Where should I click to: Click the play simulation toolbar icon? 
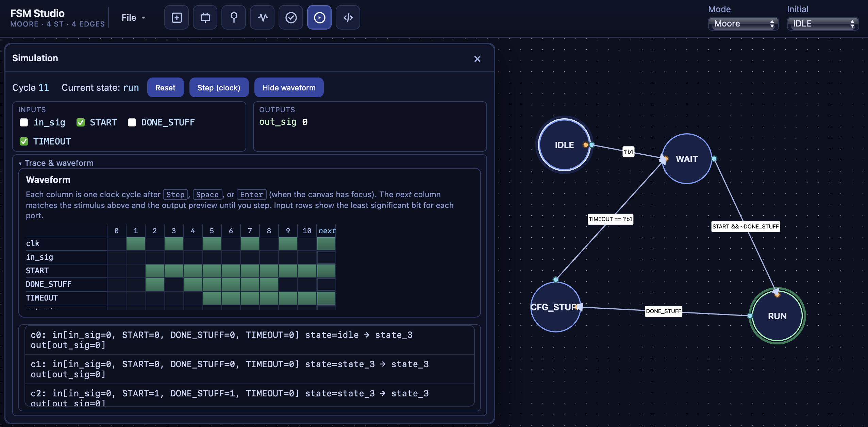point(319,17)
